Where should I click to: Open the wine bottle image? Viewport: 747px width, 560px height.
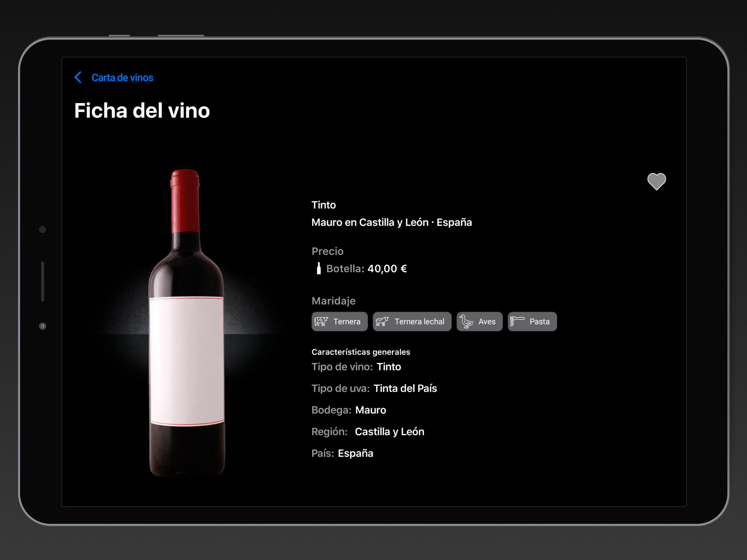click(x=187, y=323)
